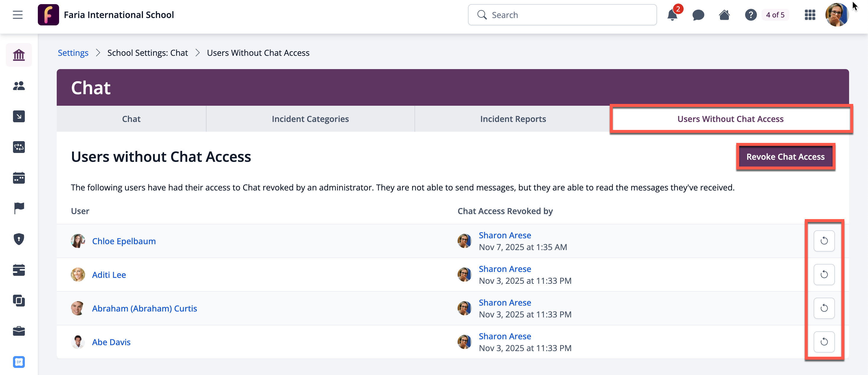Click the Revoke Chat Access button
868x375 pixels.
(x=785, y=157)
